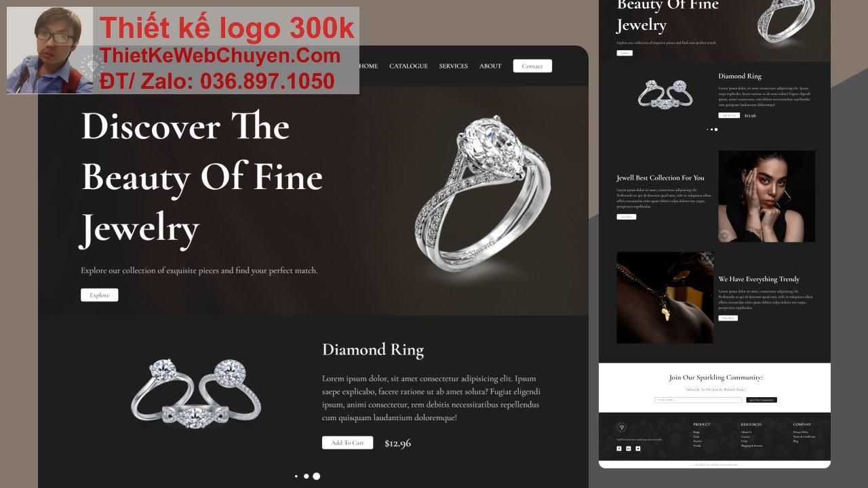Click the Add To Cart button
Viewport: 868px width, 488px height.
pos(347,443)
